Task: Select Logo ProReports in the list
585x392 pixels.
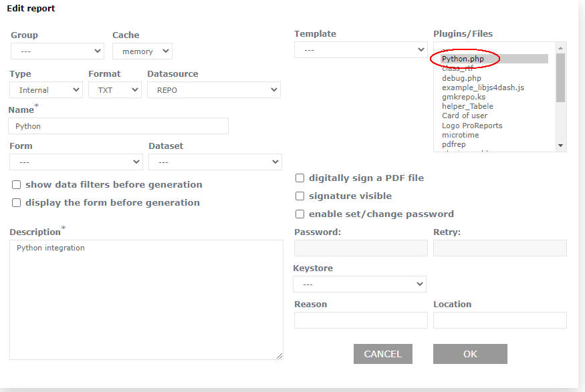Action: [472, 126]
